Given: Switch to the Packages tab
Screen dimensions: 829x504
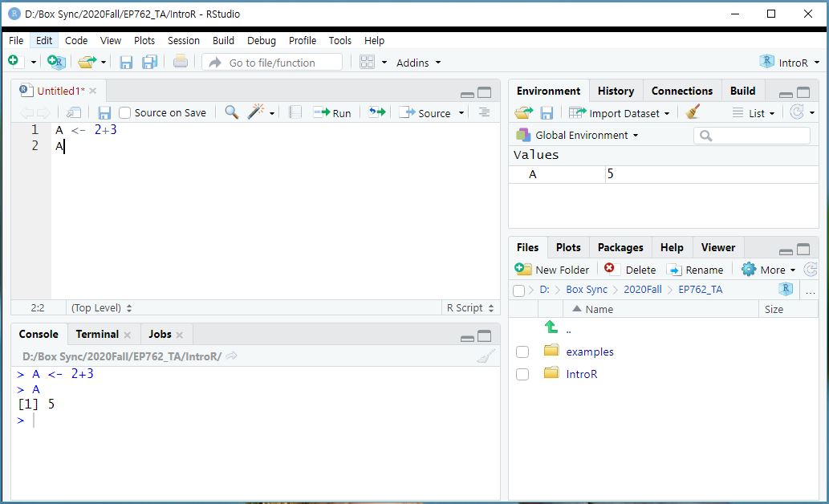Looking at the screenshot, I should [620, 247].
